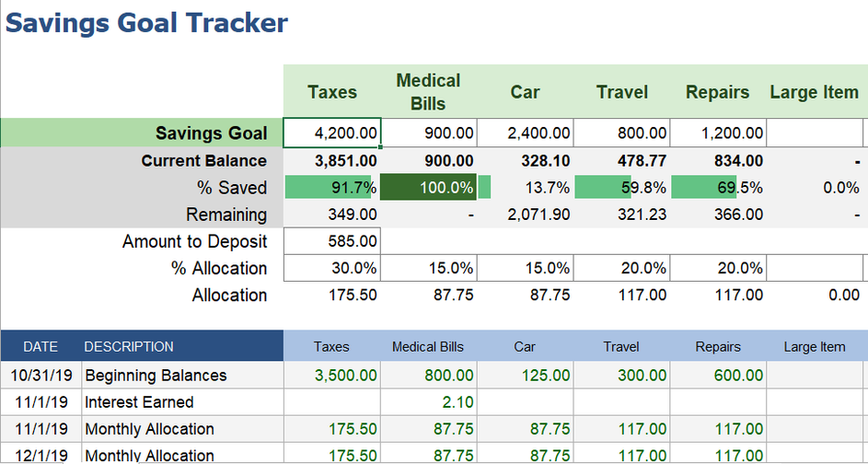Click the Beginning Balances description cell
This screenshot has width=868, height=464.
[156, 376]
